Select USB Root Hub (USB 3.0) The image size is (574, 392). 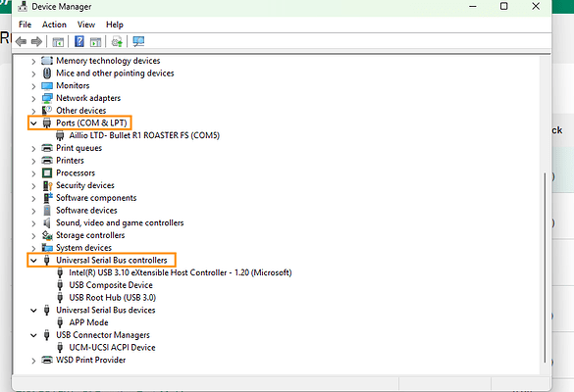tap(113, 297)
